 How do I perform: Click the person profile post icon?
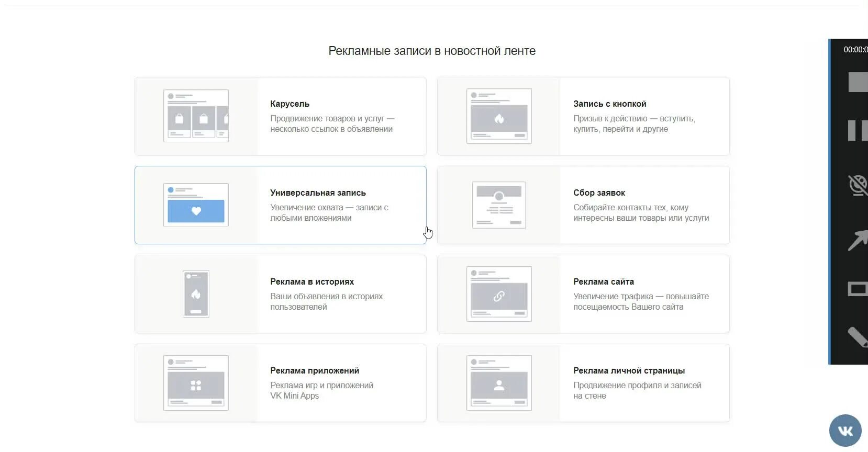pyautogui.click(x=499, y=383)
